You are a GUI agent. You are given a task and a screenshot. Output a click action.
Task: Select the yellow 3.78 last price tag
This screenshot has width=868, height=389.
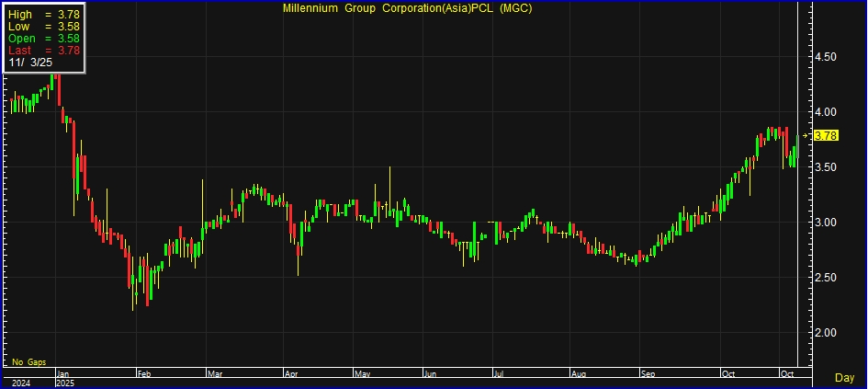[x=827, y=135]
